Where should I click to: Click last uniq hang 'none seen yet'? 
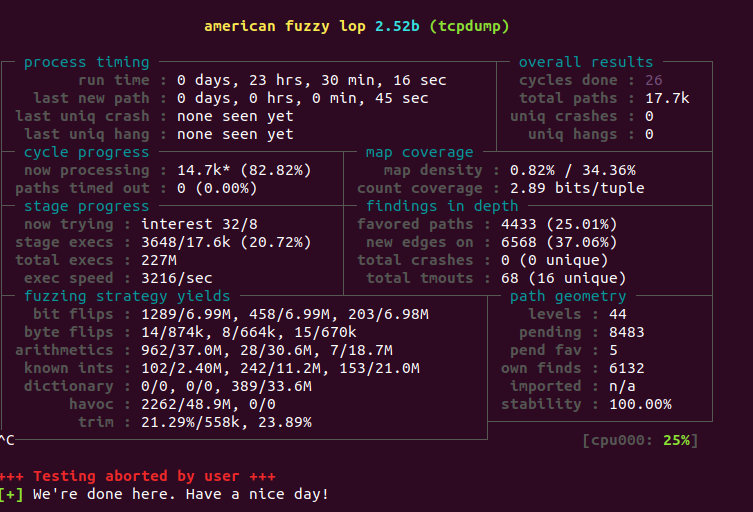[235, 134]
